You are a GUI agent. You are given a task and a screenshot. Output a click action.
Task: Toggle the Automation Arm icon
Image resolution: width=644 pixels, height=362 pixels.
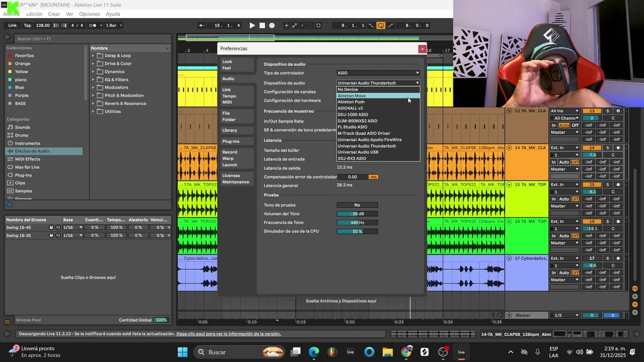pyautogui.click(x=295, y=25)
